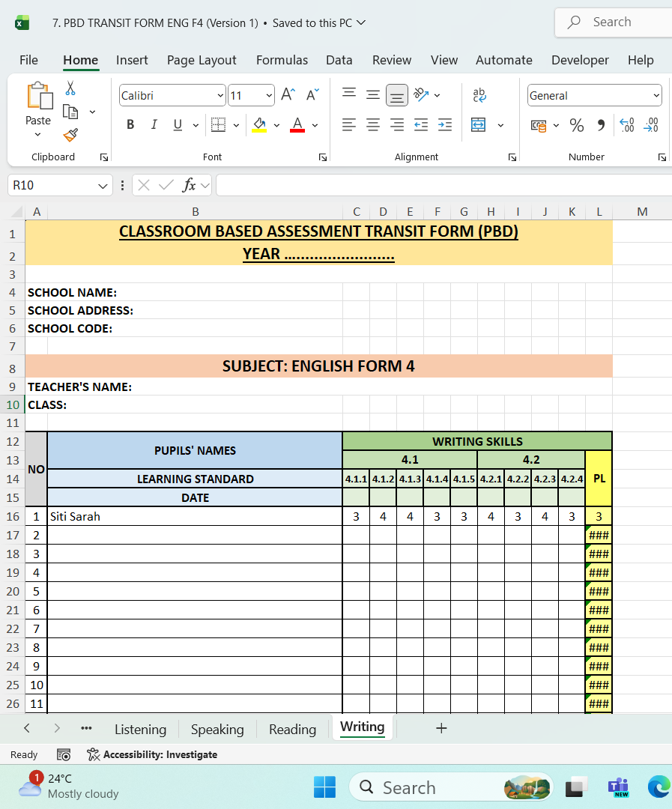Select the Format Painter brush icon
Viewport: 672px width, 809px height.
tap(70, 135)
